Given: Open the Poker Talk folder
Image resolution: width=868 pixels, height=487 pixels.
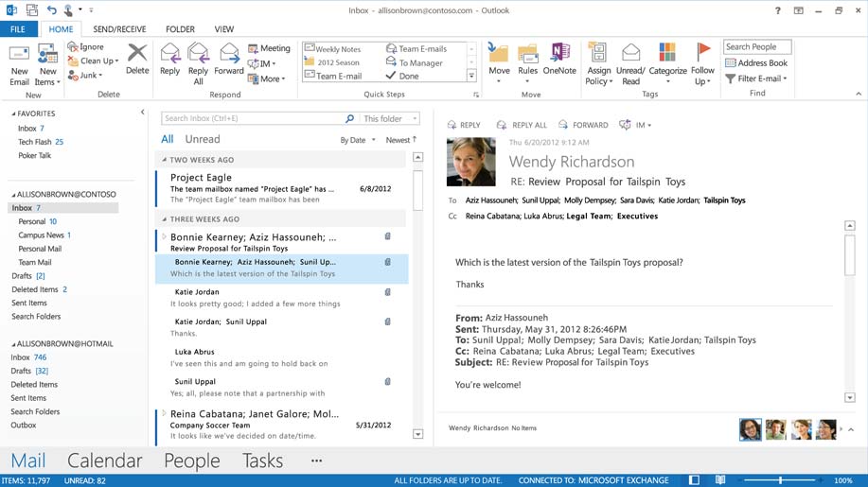Looking at the screenshot, I should pyautogui.click(x=34, y=156).
